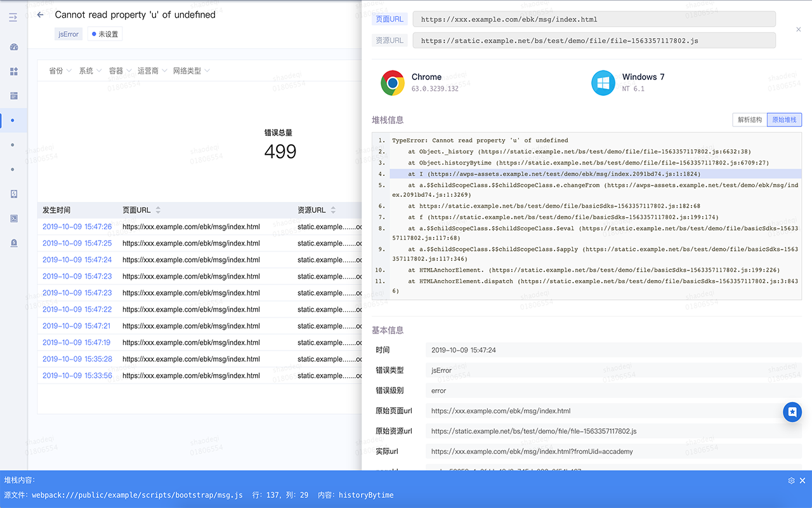
Task: Open the 2019-10-09 15:47:26 error record
Action: (77, 227)
